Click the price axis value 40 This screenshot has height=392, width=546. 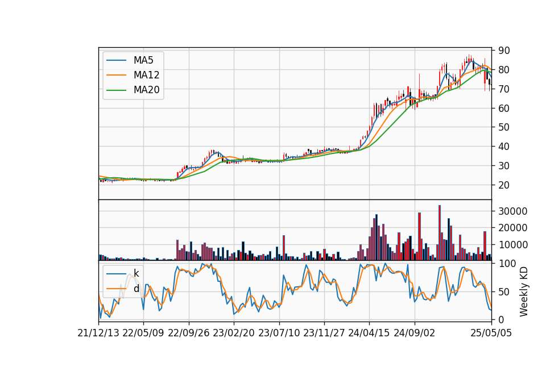click(x=504, y=147)
